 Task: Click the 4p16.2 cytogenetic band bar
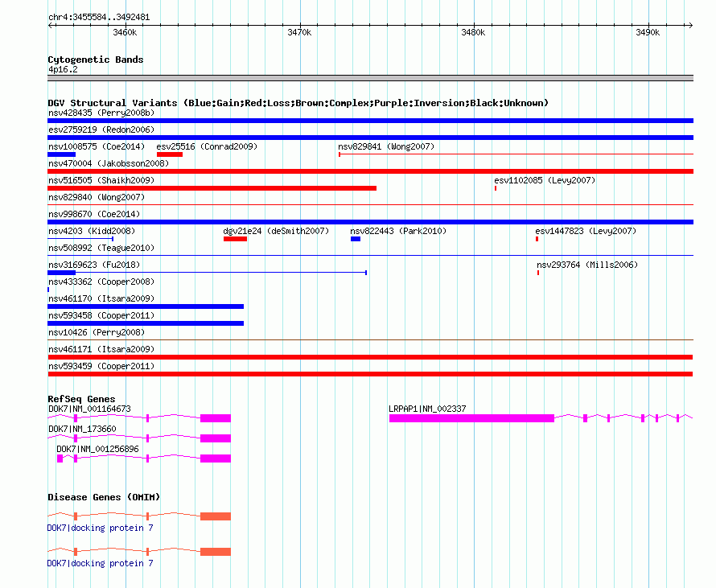[x=370, y=78]
